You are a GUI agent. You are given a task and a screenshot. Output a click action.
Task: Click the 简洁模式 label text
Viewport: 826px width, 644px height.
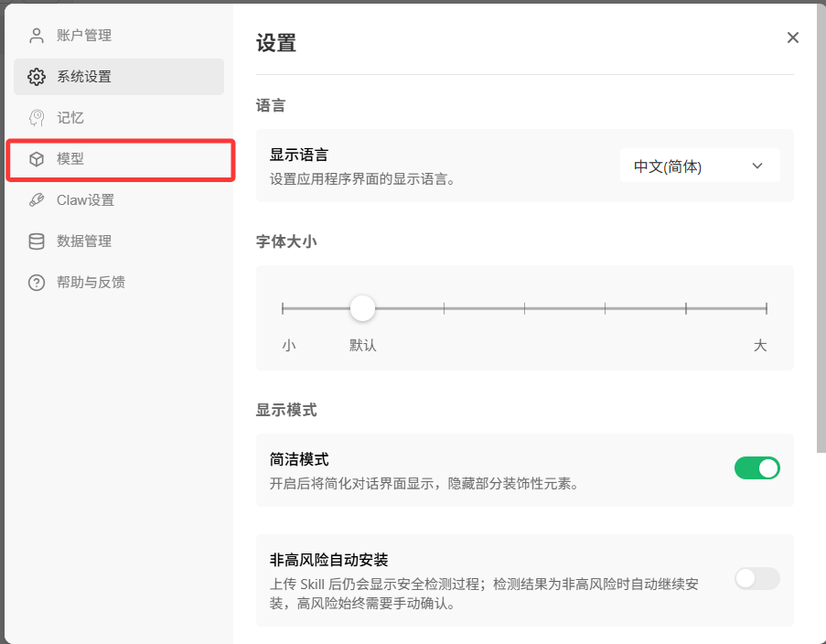[x=299, y=459]
